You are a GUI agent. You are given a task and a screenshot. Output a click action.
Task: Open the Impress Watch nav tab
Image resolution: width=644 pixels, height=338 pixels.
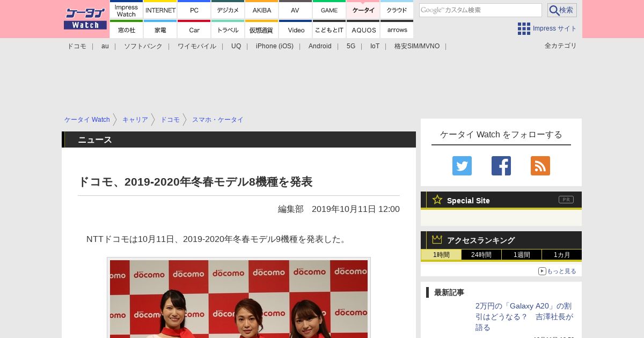127,10
